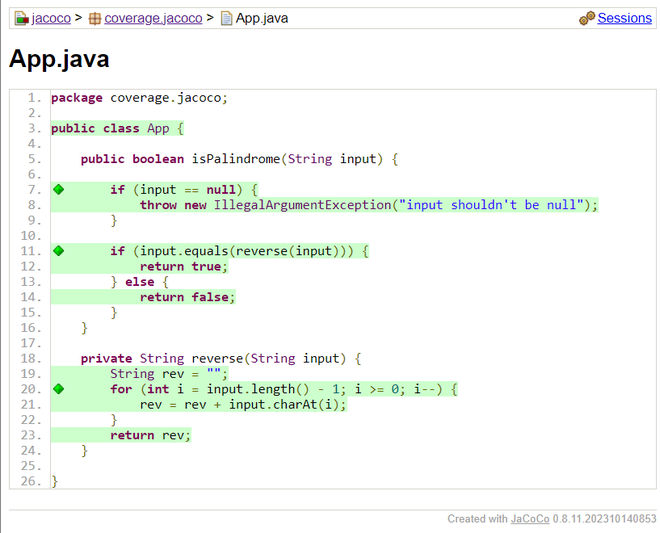660x533 pixels.
Task: Click the jacoco report icon in breadcrumb
Action: coord(21,19)
